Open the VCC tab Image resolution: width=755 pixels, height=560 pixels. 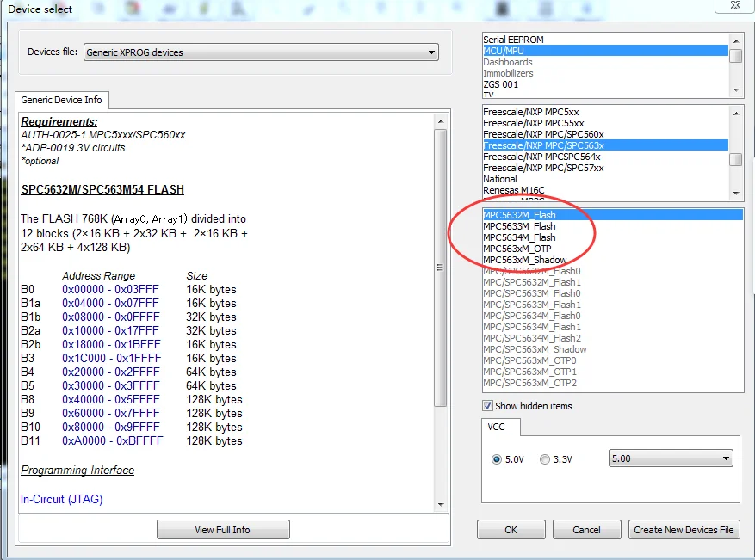pos(497,427)
